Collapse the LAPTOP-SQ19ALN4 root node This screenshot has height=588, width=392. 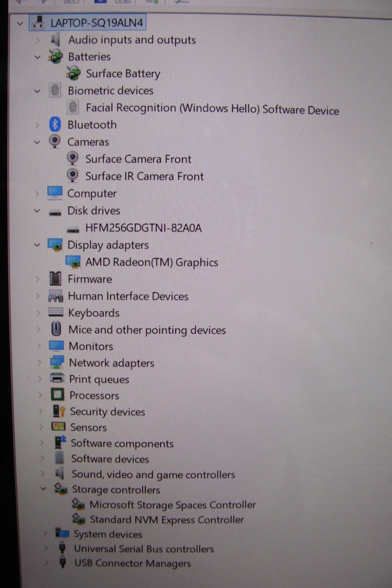coord(20,24)
